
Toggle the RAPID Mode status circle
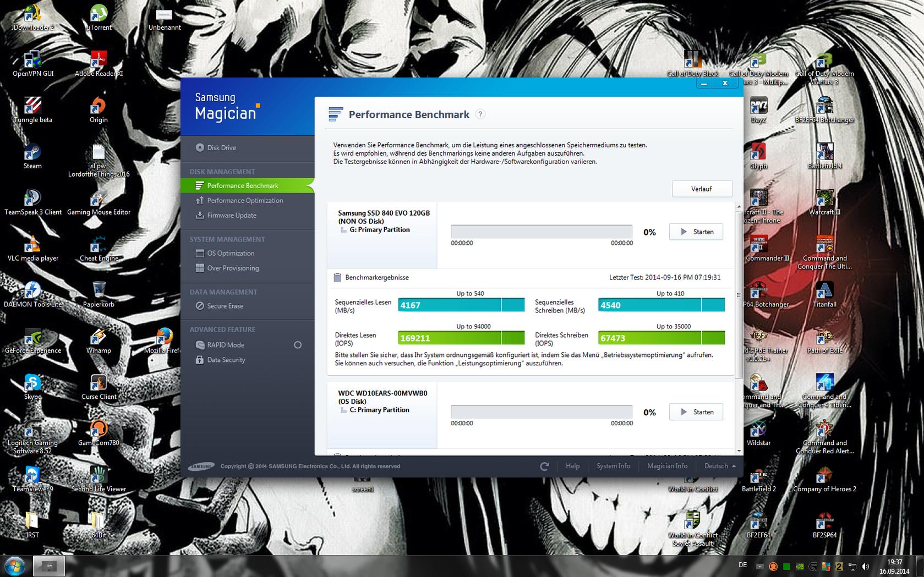coord(298,345)
